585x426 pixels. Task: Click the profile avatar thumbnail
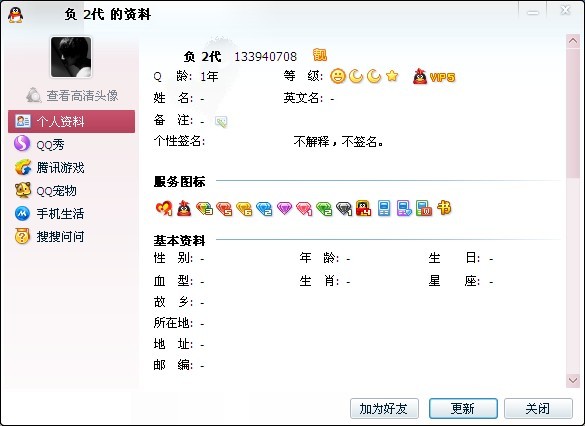(x=71, y=57)
